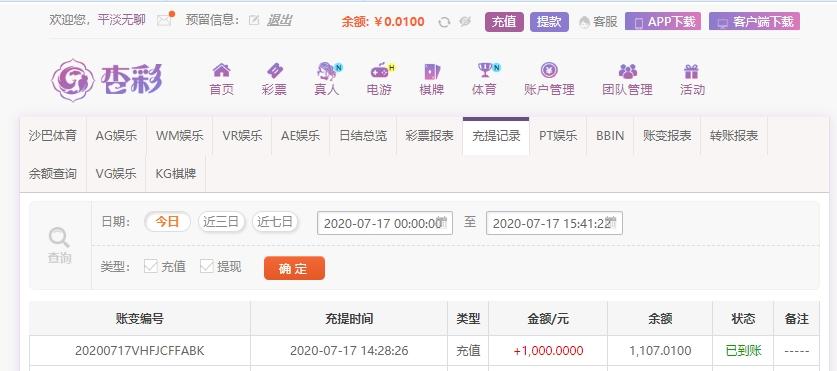This screenshot has width=837, height=371.
Task: Switch to 日结总览 tab
Action: click(x=363, y=136)
